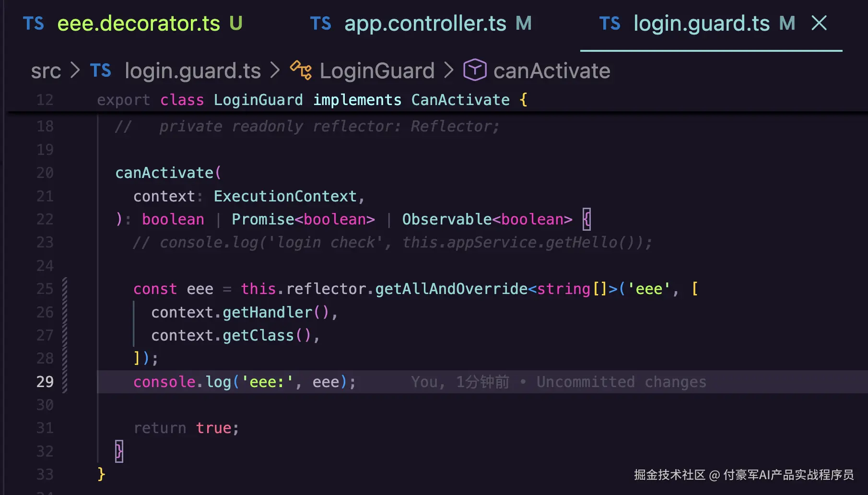
Task: Click the TS icon on app.controller.ts tab
Action: pyautogui.click(x=321, y=24)
